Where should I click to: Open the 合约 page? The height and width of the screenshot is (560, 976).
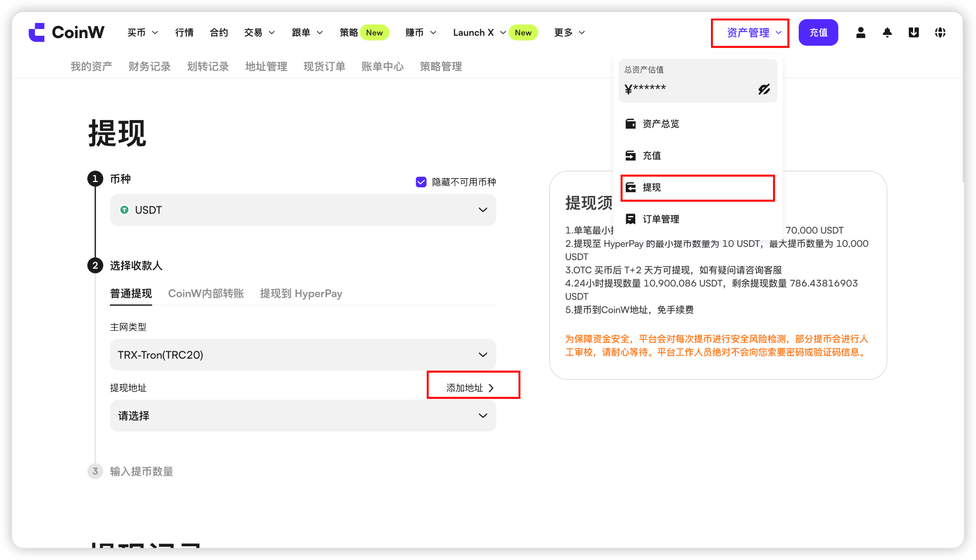click(x=219, y=32)
